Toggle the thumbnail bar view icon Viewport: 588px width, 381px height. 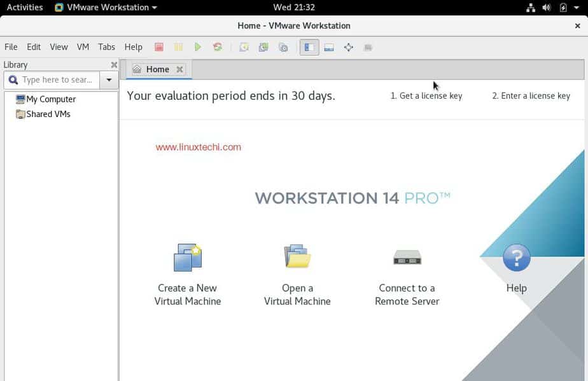[329, 47]
